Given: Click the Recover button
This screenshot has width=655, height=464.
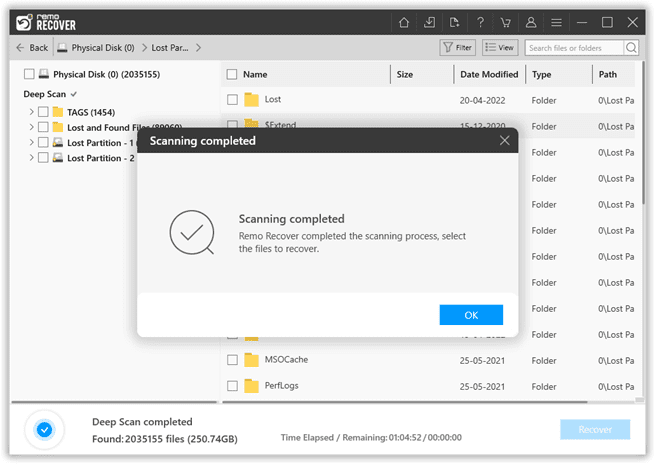Looking at the screenshot, I should pyautogui.click(x=595, y=429).
